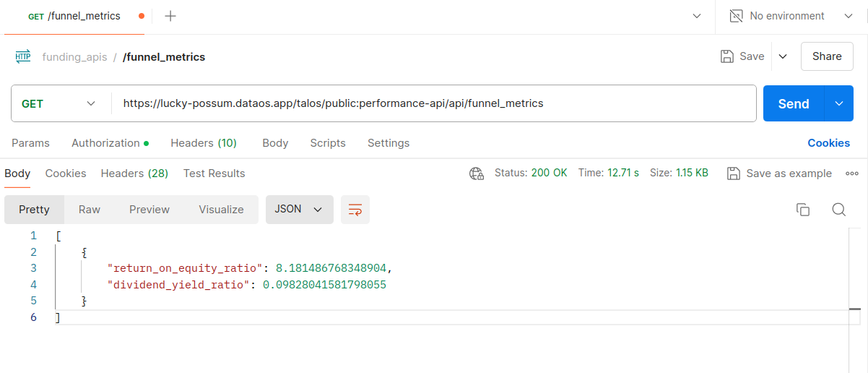Click into the request URL field
Image resolution: width=868 pixels, height=373 pixels.
[x=433, y=103]
